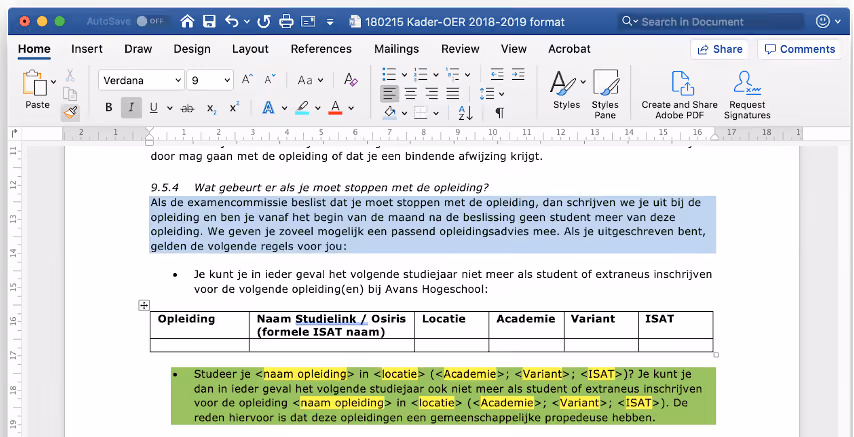
Task: Click the Share button
Action: (719, 49)
